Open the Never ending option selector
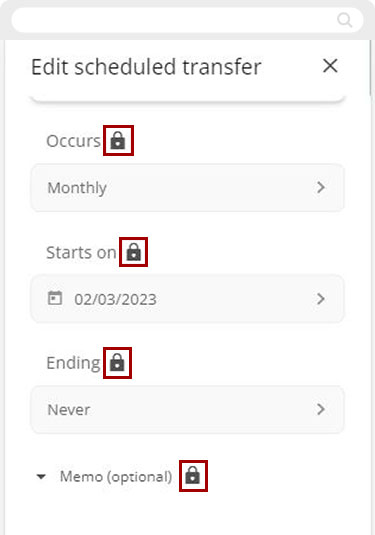The height and width of the screenshot is (535, 375). tap(187, 409)
